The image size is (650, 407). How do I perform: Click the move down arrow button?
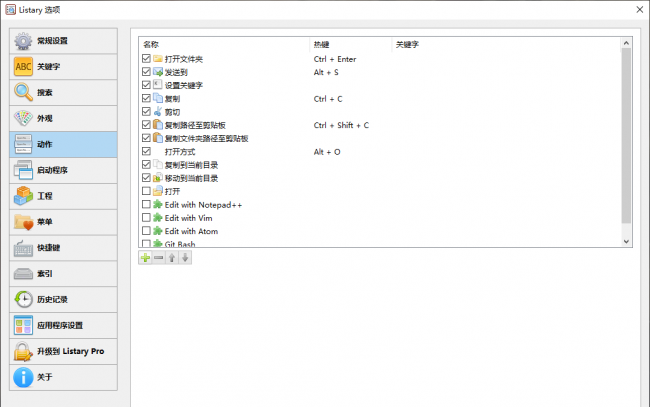point(185,258)
